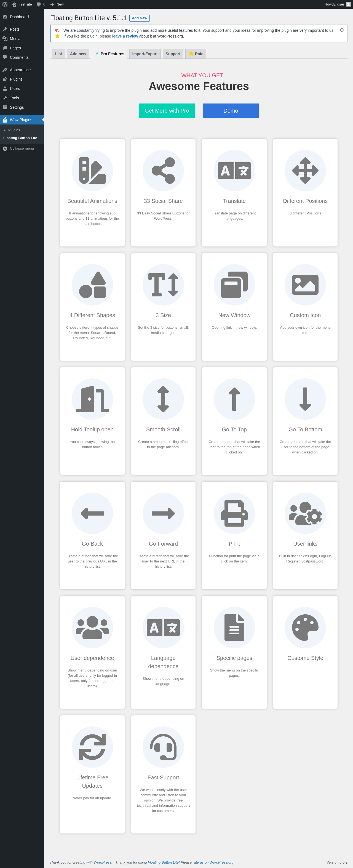Click the Go Back left-arrow icon

click(92, 513)
